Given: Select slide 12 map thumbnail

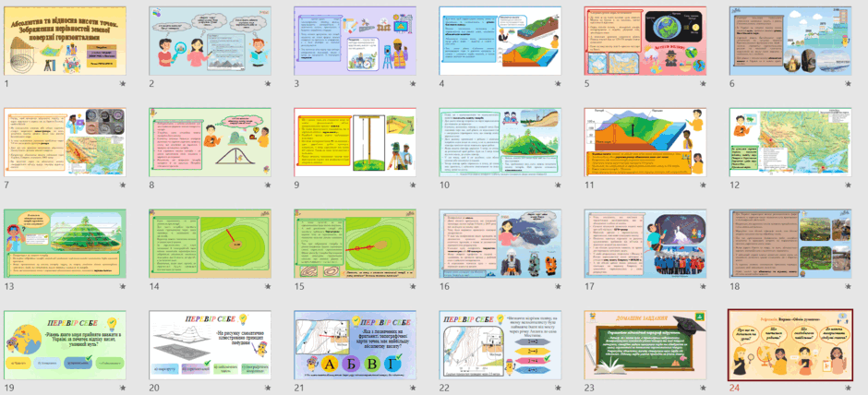Looking at the screenshot, I should tap(790, 142).
